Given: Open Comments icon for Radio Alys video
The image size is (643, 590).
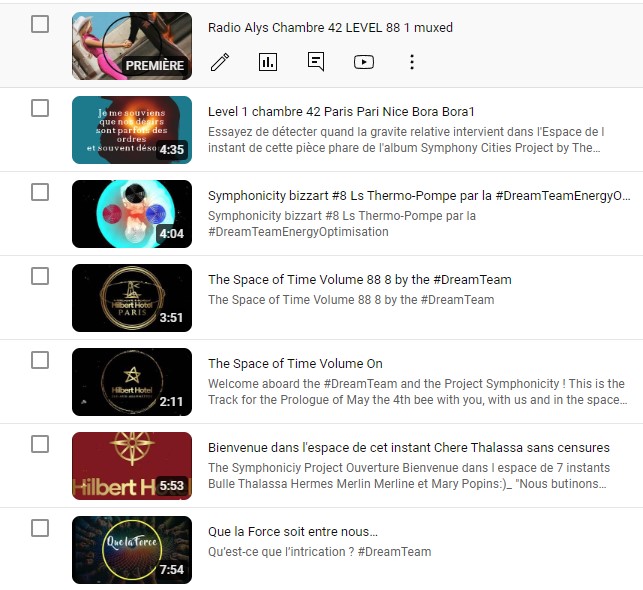Looking at the screenshot, I should point(316,62).
